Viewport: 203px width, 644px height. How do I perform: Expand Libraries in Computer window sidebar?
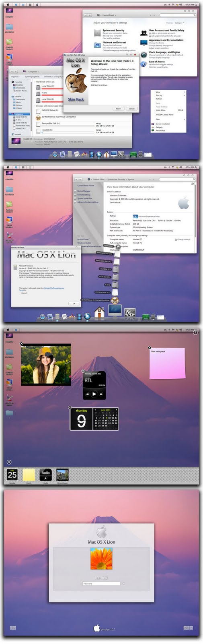point(17,97)
